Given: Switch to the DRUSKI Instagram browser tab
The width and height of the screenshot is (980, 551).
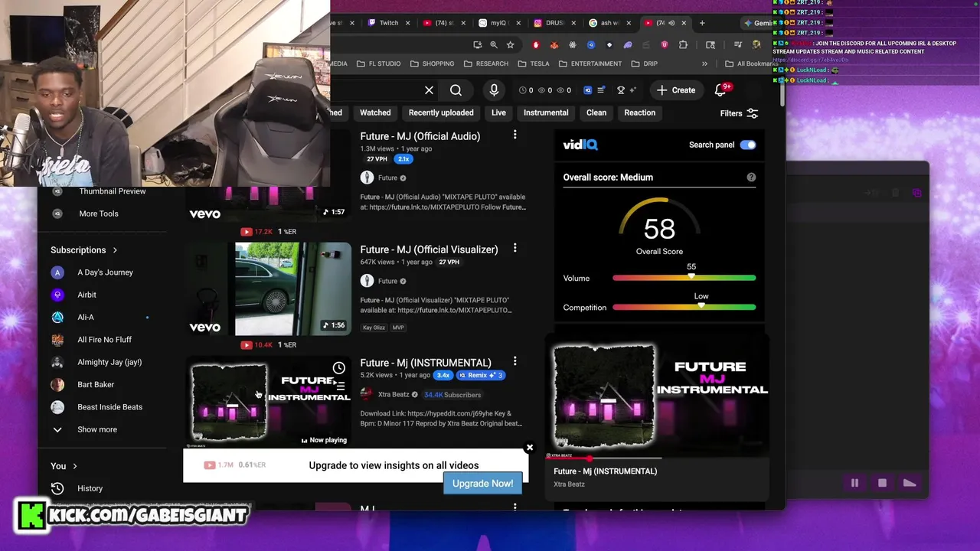Looking at the screenshot, I should [554, 23].
